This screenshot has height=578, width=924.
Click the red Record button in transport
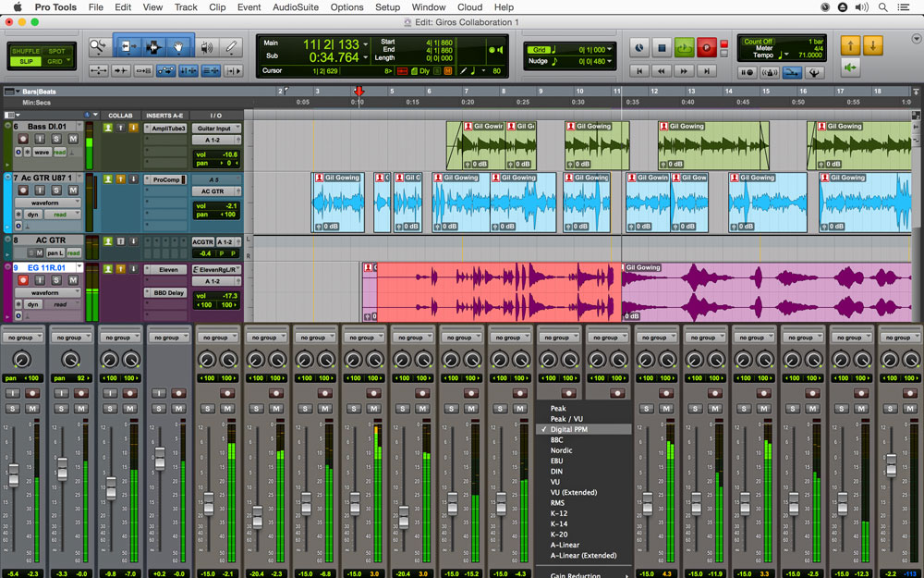point(707,47)
